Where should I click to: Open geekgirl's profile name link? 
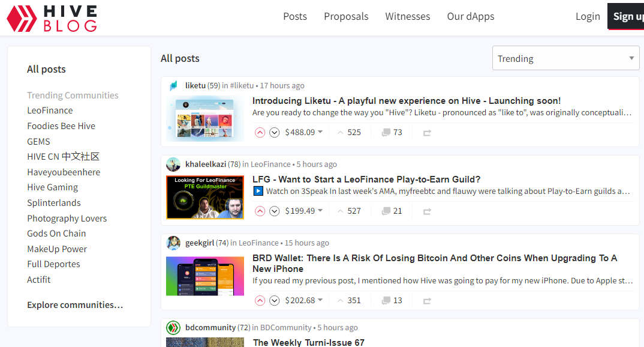pos(200,243)
